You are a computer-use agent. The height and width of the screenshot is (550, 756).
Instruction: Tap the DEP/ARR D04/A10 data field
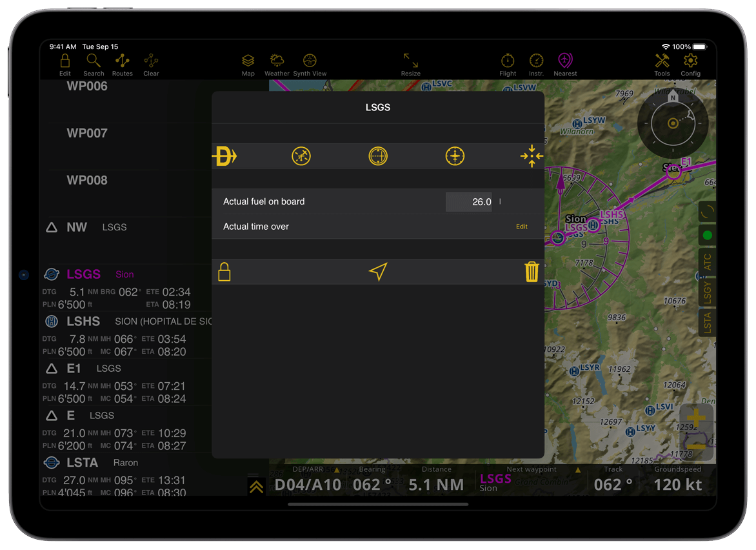coord(308,480)
